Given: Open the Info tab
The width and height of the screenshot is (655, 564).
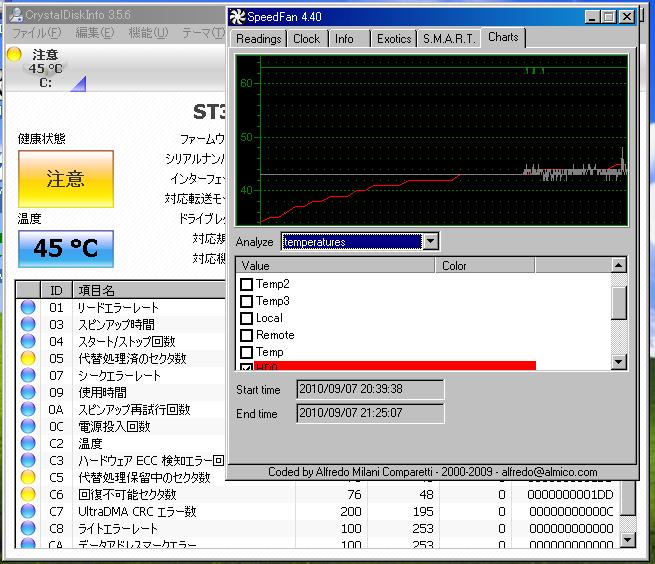Looking at the screenshot, I should (x=344, y=39).
